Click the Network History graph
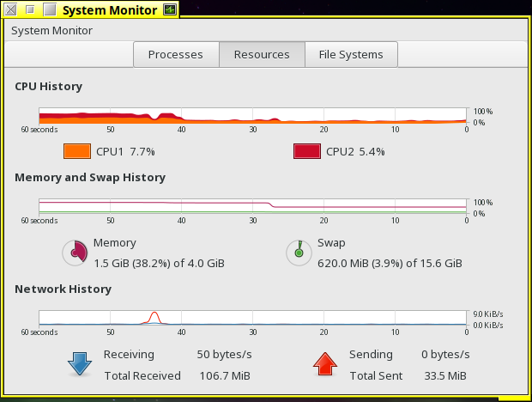 [x=253, y=318]
